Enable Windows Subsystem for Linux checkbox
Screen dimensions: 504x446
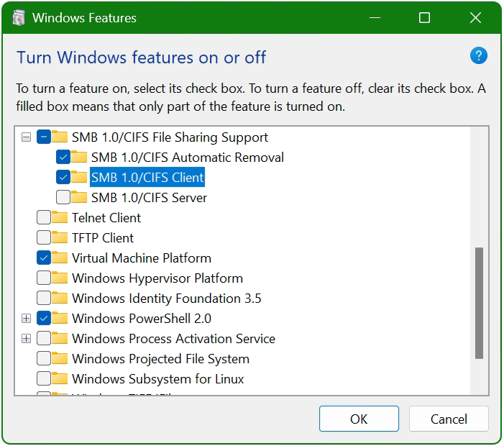tap(44, 379)
